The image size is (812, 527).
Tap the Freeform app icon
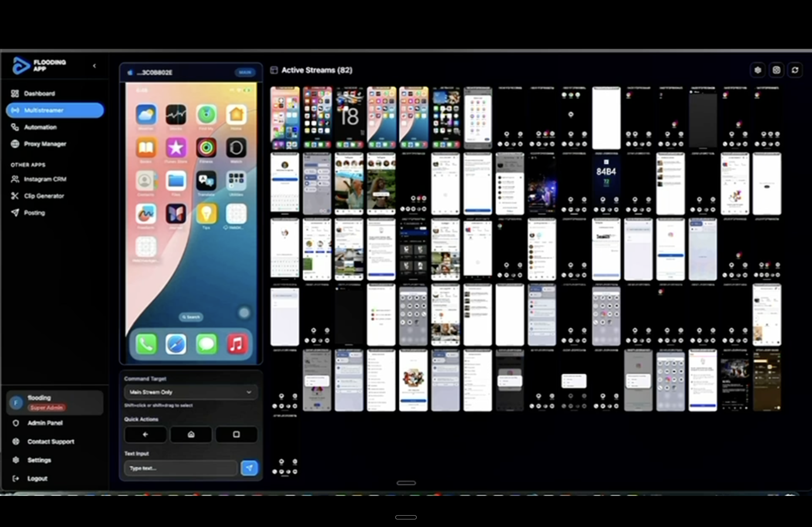coord(146,213)
